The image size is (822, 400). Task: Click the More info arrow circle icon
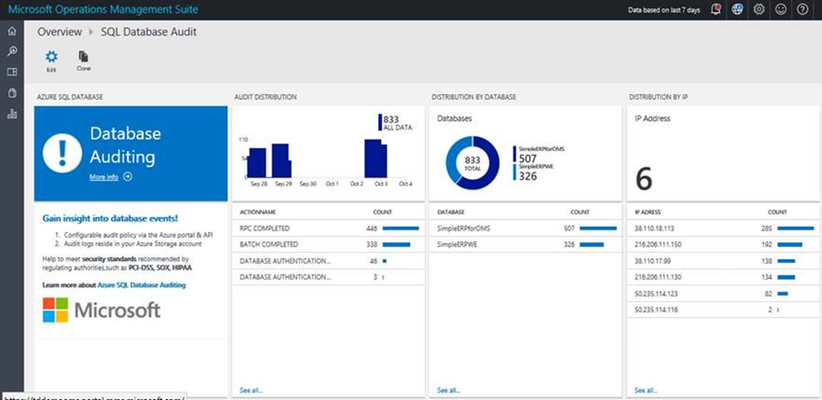tap(127, 177)
